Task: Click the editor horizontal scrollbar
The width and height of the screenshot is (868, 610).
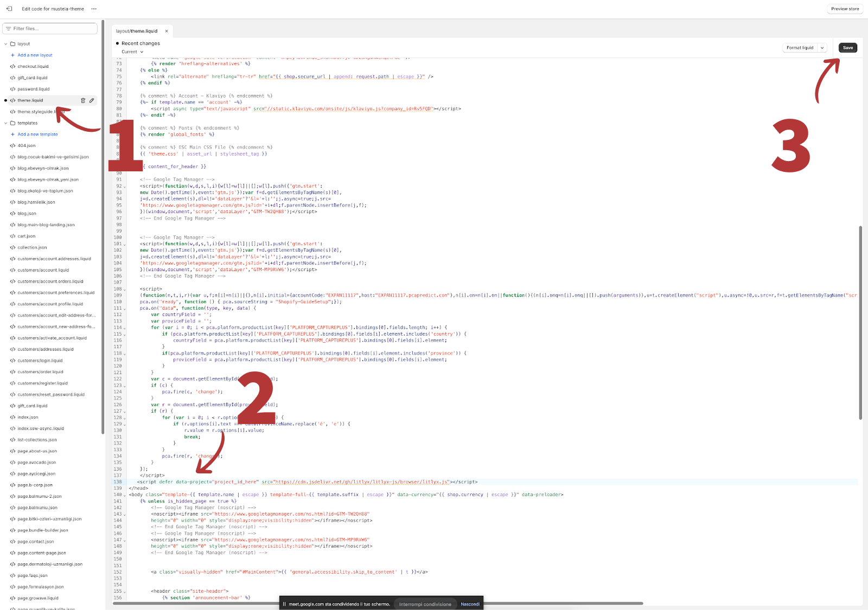Action: point(378,603)
